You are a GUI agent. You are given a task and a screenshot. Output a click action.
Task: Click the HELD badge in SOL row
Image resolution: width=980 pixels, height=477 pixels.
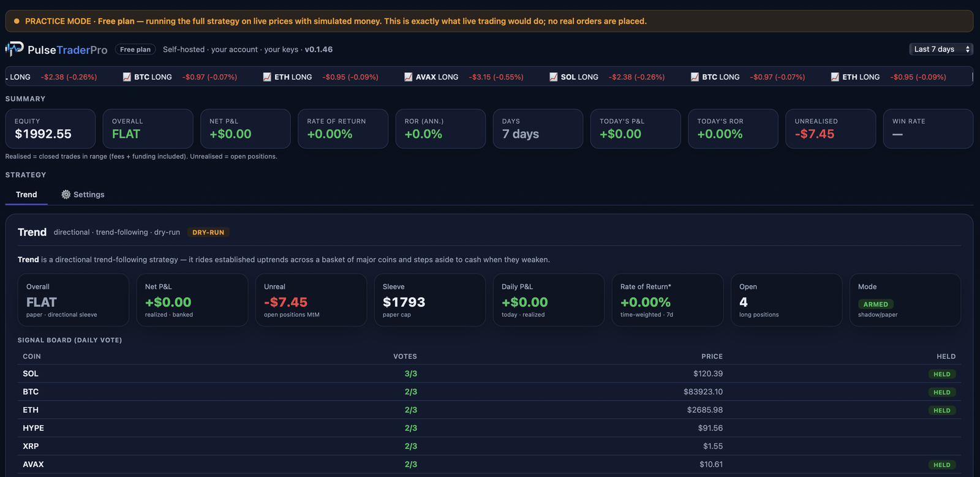pos(942,374)
